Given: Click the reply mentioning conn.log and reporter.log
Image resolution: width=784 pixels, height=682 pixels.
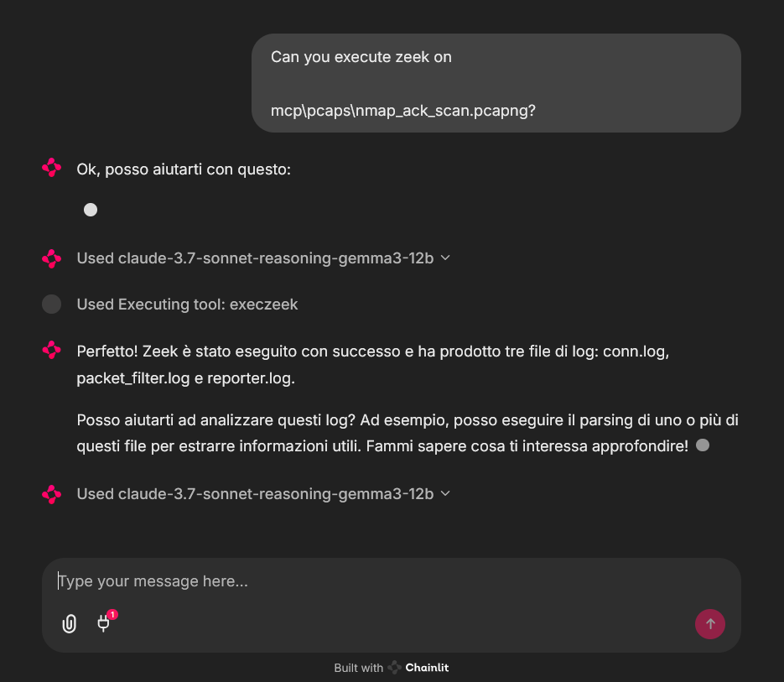Looking at the screenshot, I should [x=372, y=364].
